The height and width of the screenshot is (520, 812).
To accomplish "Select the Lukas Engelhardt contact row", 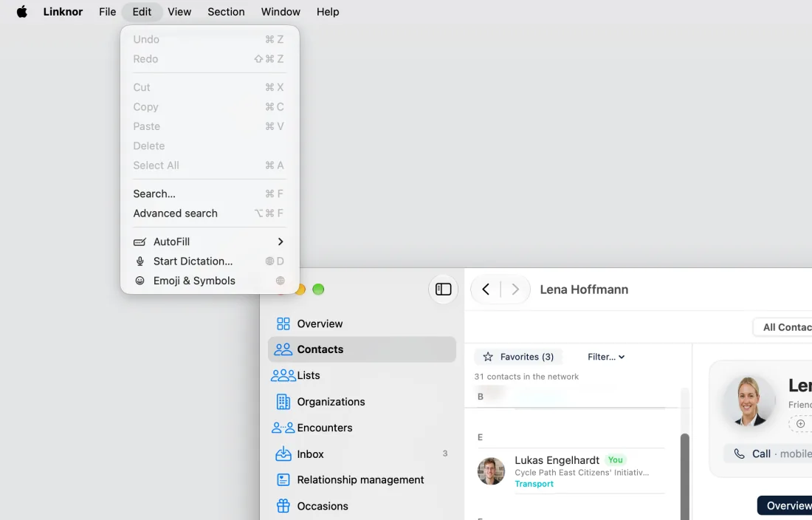I will click(571, 471).
